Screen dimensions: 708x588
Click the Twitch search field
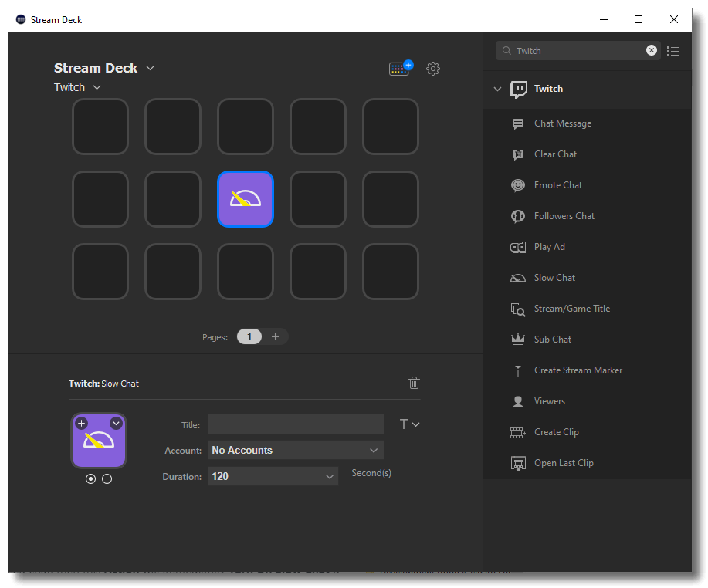578,50
